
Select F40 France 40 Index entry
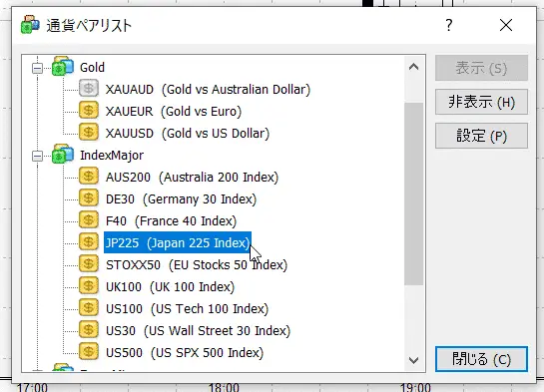pos(171,220)
